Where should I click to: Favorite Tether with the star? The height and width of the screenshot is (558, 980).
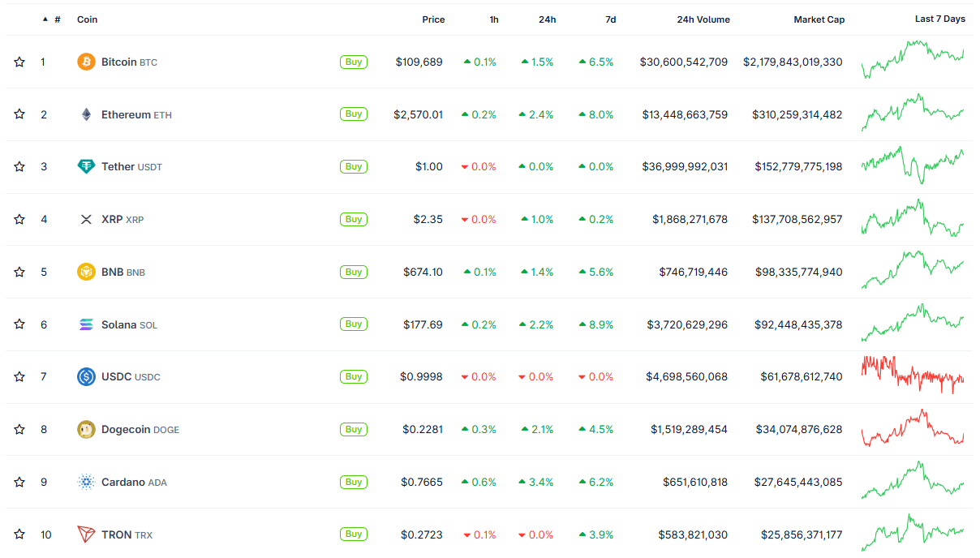19,166
